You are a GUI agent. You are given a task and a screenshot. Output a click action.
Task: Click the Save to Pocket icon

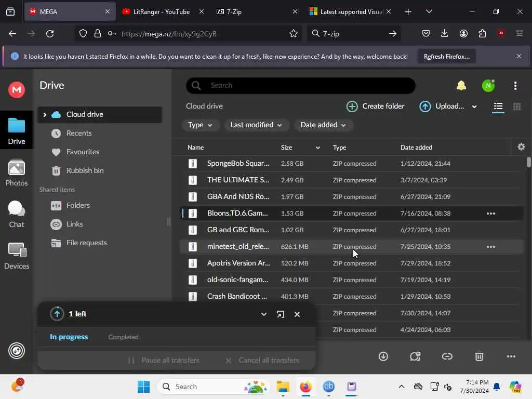(x=426, y=33)
